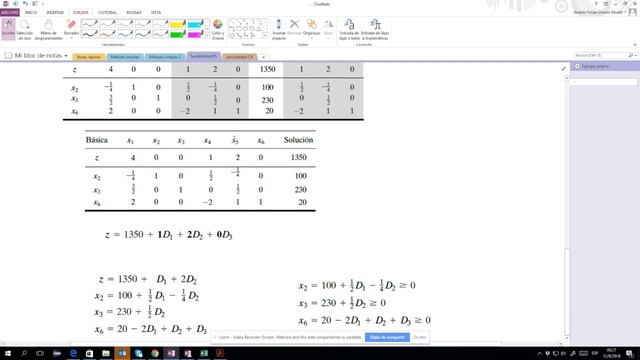Image resolution: width=640 pixels, height=360 pixels.
Task: Open Google Chrome from taskbar
Action: pos(155,353)
